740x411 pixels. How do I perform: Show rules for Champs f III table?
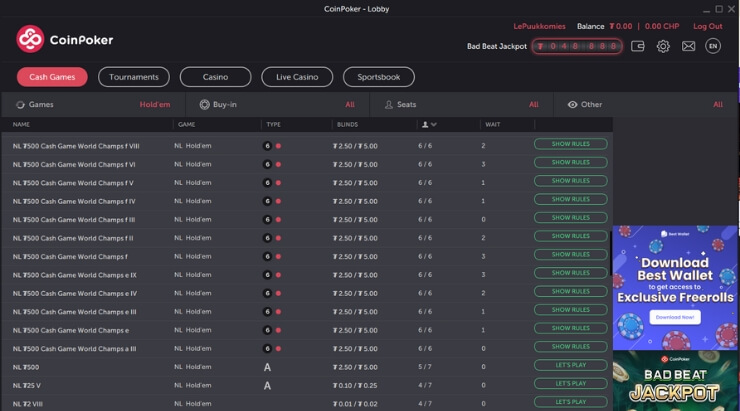(571, 218)
